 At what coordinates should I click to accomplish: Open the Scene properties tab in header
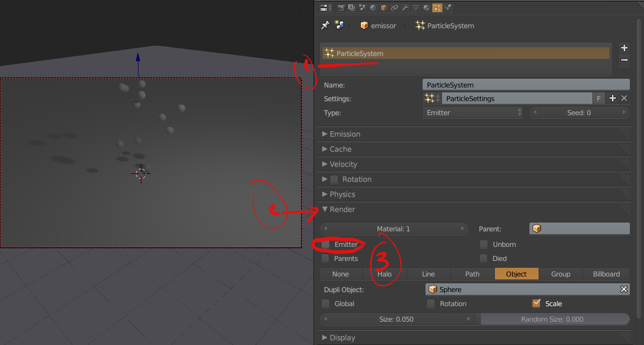(362, 8)
